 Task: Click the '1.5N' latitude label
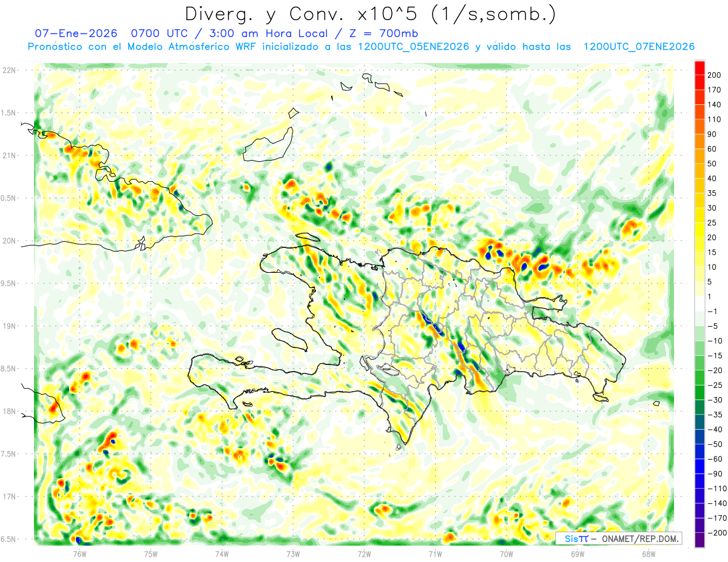coord(9,113)
